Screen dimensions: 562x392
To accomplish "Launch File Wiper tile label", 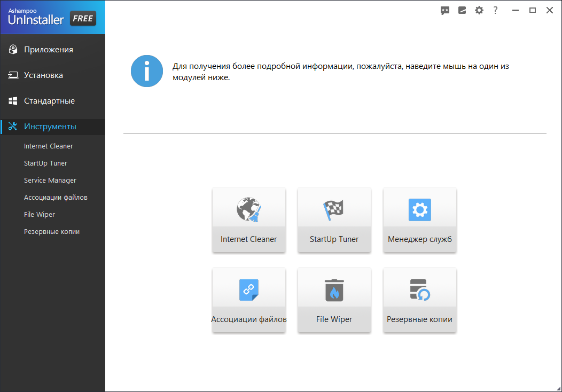I will (x=334, y=319).
